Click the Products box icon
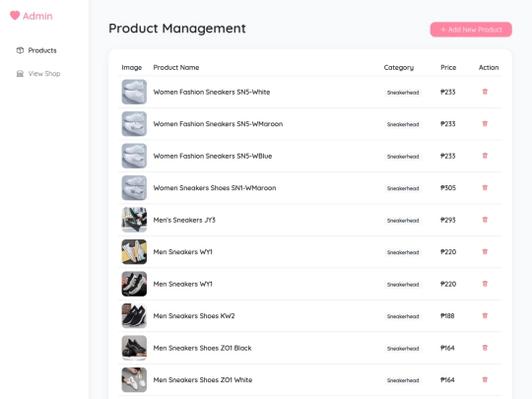532x399 pixels. (20, 50)
